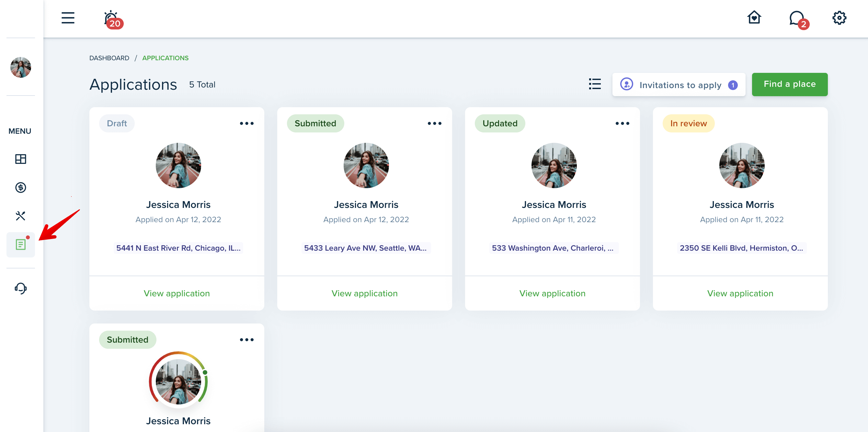Viewport: 868px width, 432px height.
Task: Click the Draft status badge
Action: (x=117, y=123)
